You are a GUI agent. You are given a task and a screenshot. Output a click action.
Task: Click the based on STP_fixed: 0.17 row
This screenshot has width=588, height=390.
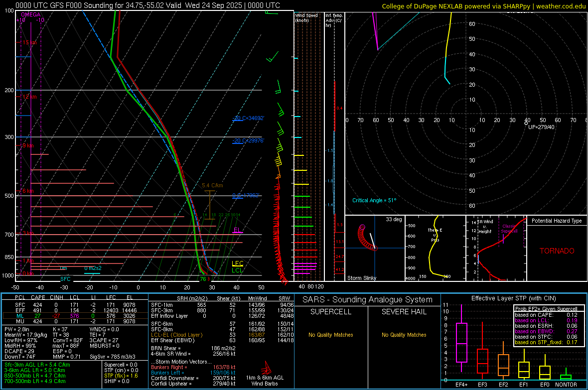click(546, 342)
